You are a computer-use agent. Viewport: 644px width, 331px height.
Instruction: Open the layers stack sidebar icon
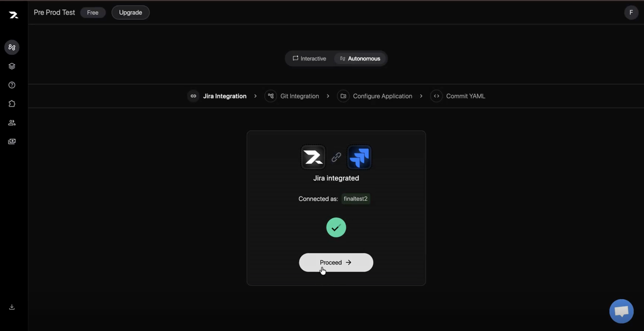12,66
